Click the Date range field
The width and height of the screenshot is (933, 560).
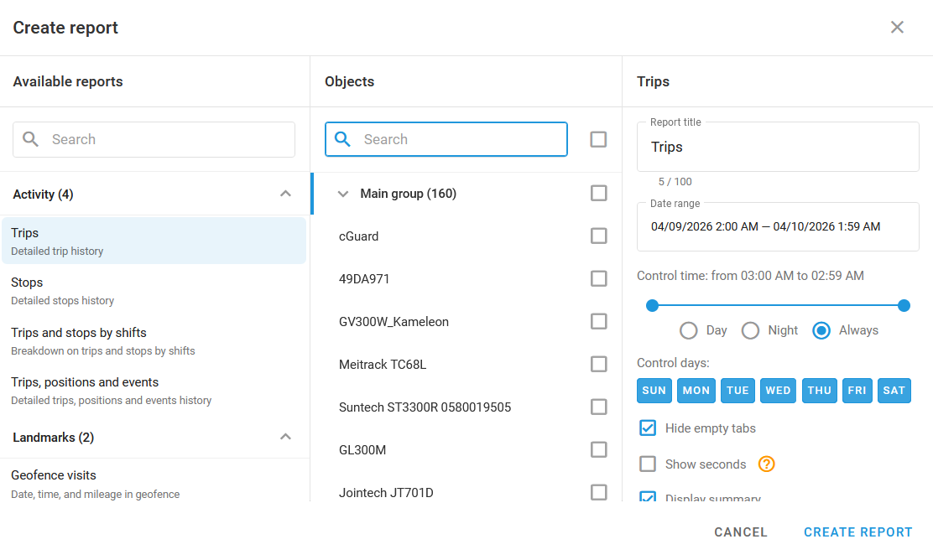click(x=778, y=226)
